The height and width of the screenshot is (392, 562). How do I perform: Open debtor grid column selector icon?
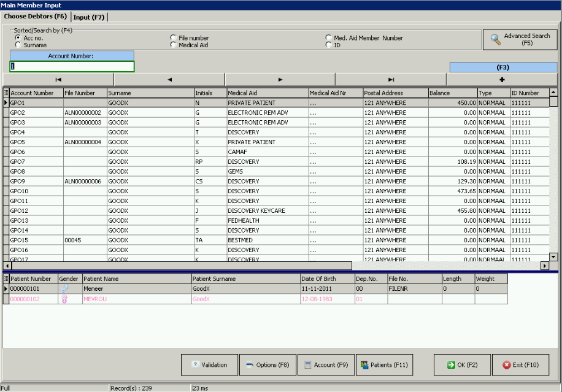tap(6, 93)
